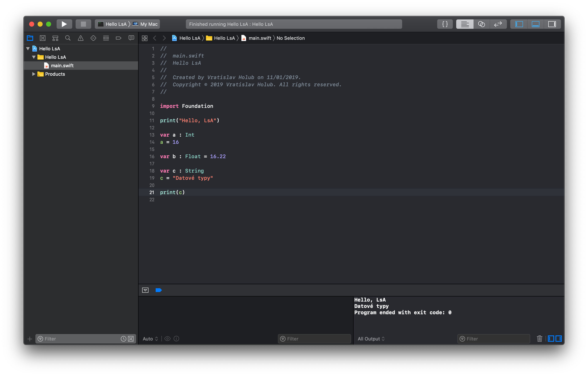Toggle the left navigator panel visibility
This screenshot has height=376, width=588.
pyautogui.click(x=519, y=24)
